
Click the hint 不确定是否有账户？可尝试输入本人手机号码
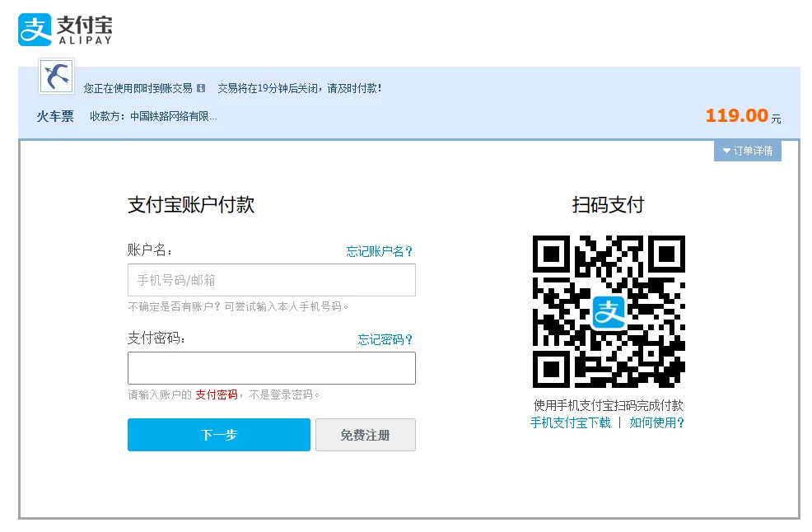pyautogui.click(x=238, y=306)
